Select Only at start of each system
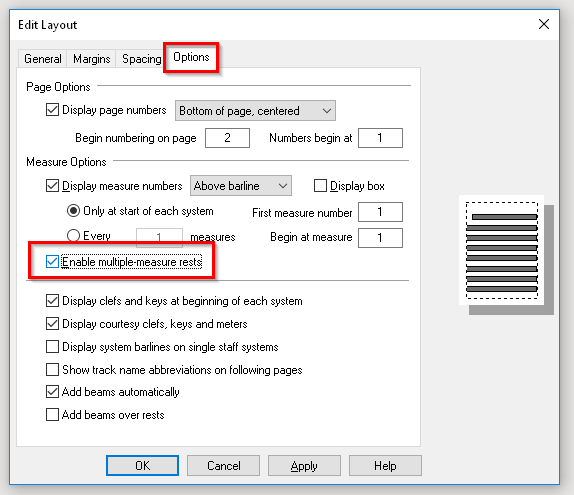 [x=73, y=211]
